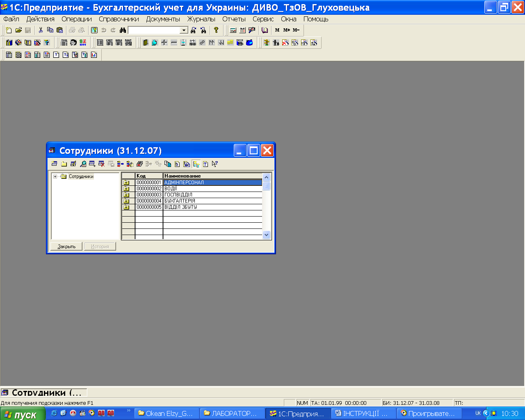Click the open book syntax helper icon

point(265,30)
